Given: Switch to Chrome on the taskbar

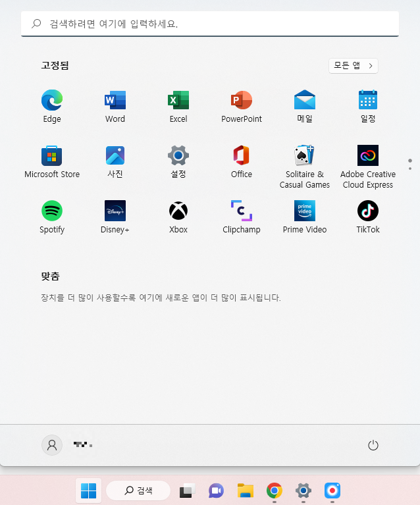Looking at the screenshot, I should coord(274,491).
